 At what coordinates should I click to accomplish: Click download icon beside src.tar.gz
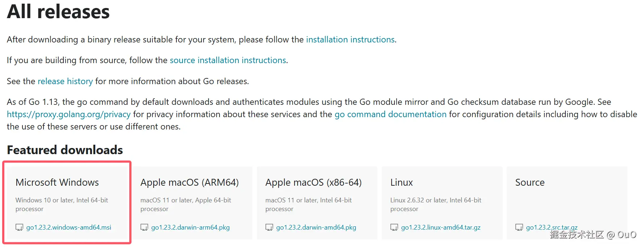tap(519, 227)
